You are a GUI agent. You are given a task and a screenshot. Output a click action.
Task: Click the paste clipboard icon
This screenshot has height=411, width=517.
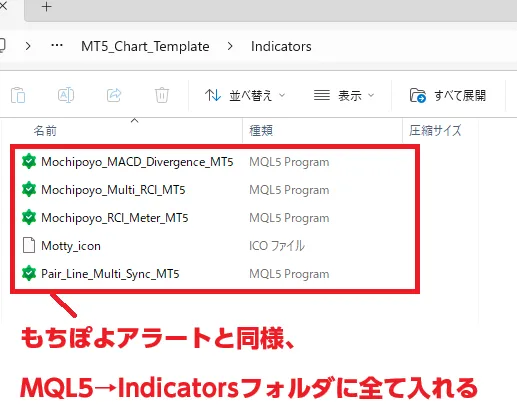tap(18, 95)
